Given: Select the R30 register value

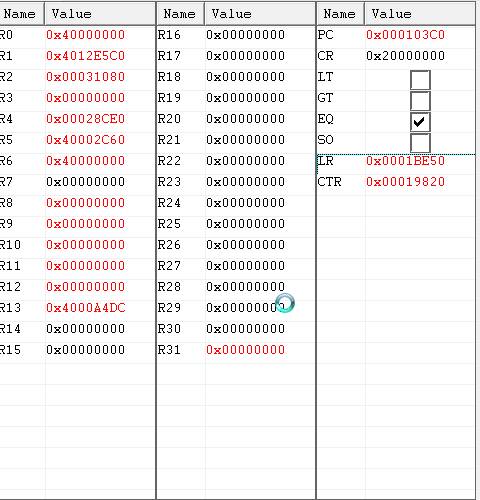Looking at the screenshot, I should click(246, 329).
